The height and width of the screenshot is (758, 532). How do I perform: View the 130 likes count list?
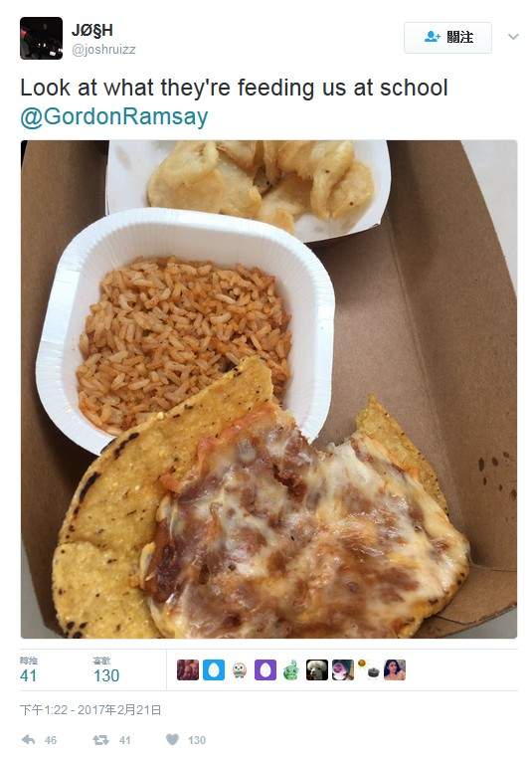pos(105,670)
